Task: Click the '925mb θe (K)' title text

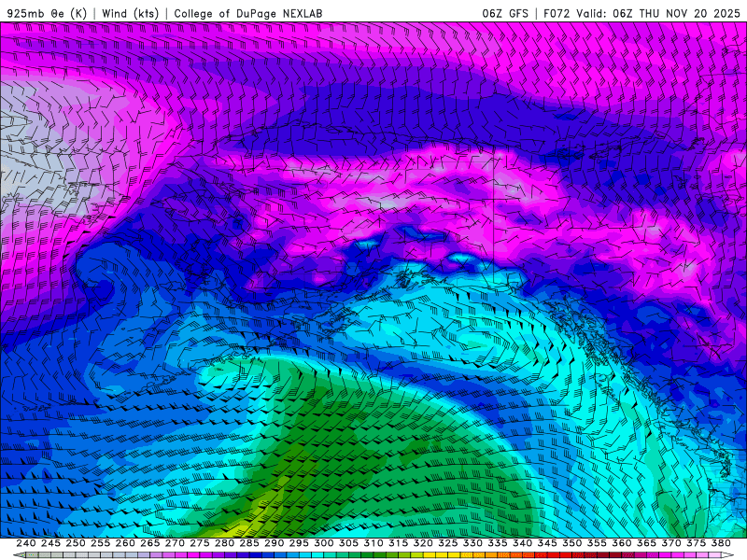Action: pyautogui.click(x=48, y=13)
